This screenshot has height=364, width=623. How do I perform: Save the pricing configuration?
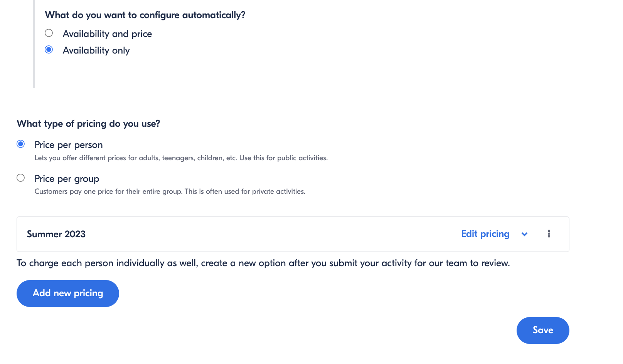(x=543, y=330)
